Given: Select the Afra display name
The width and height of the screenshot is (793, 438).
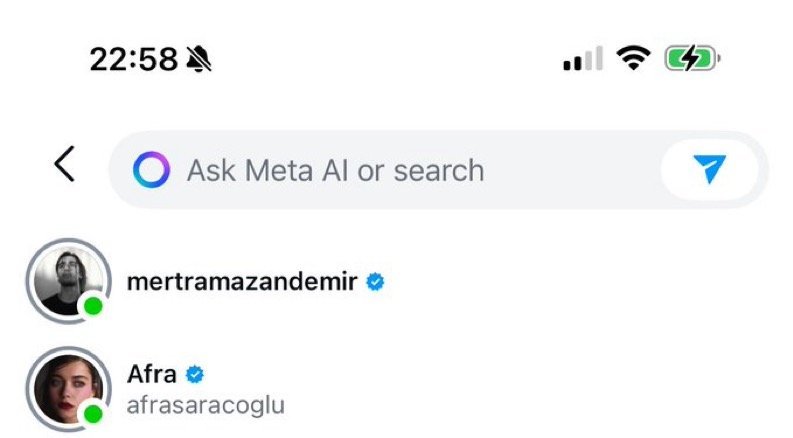Looking at the screenshot, I should click(152, 375).
